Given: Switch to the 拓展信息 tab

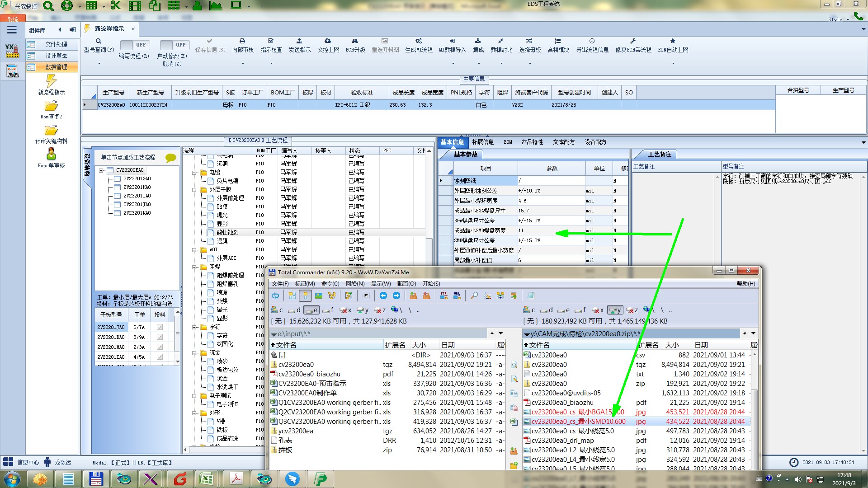Looking at the screenshot, I should [483, 142].
